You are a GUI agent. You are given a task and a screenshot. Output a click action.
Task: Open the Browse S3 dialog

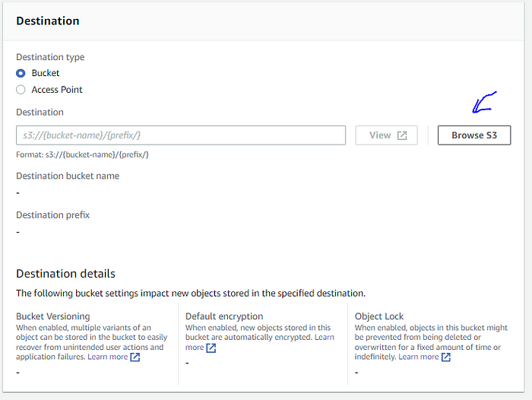pos(474,135)
